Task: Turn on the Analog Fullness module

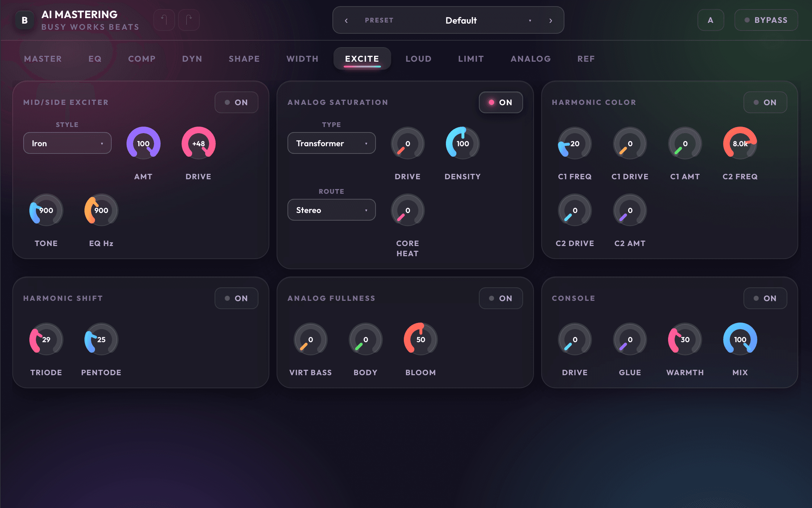Action: coord(501,298)
